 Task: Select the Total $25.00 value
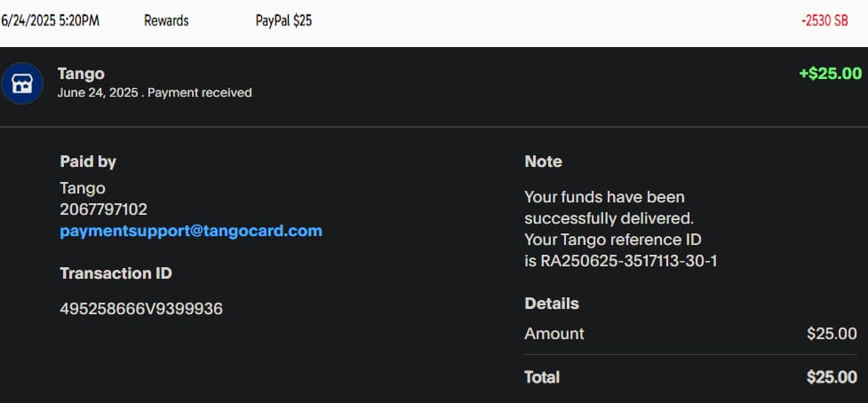pos(832,377)
